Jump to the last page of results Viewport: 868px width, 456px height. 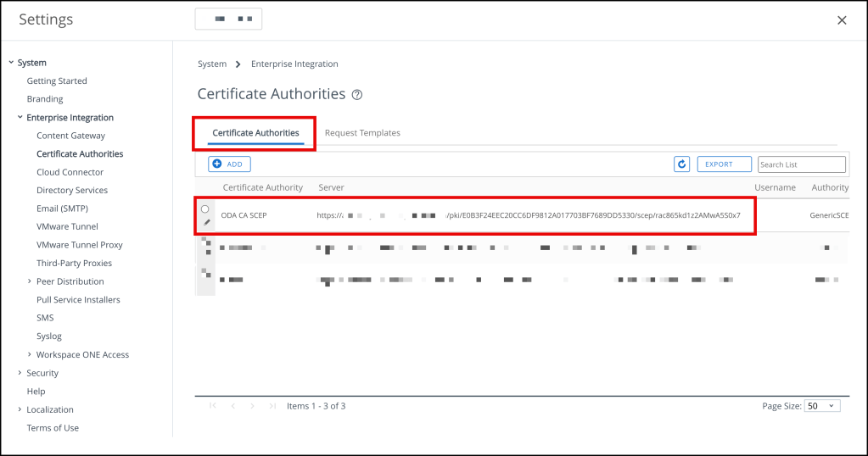click(x=272, y=406)
